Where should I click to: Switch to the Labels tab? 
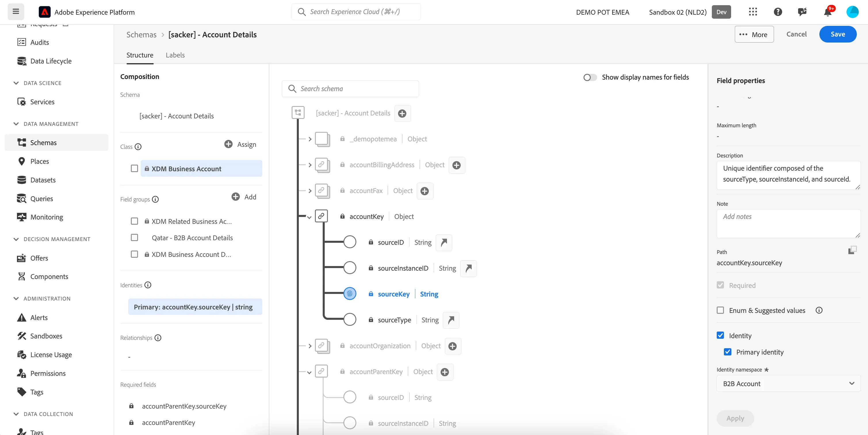175,55
